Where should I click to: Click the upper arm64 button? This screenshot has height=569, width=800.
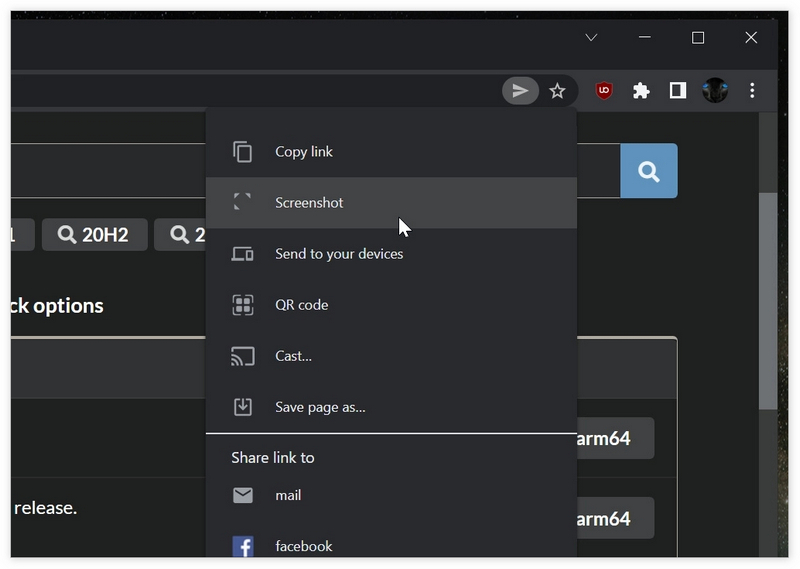click(x=615, y=438)
